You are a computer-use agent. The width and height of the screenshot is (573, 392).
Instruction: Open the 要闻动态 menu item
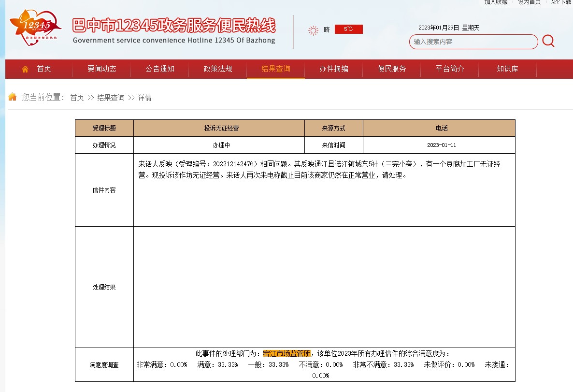tap(101, 69)
